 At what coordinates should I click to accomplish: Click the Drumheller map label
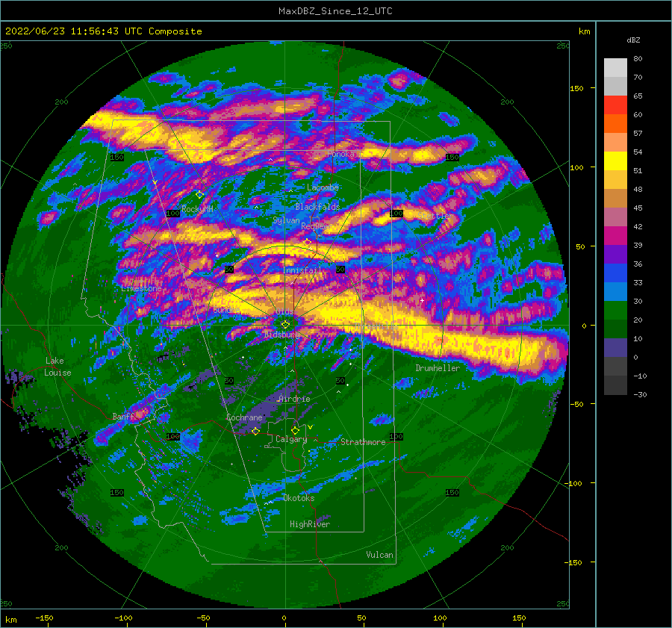[438, 368]
